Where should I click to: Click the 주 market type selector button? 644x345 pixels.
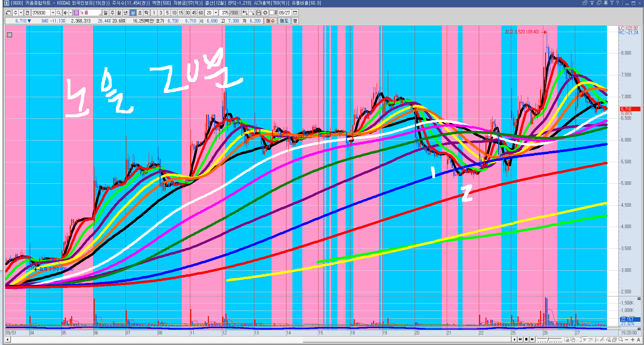[15, 13]
